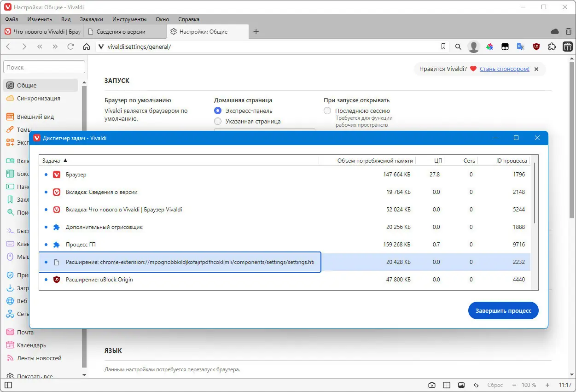
Task: Click the task manager vertical scrollbar
Action: pyautogui.click(x=534, y=193)
